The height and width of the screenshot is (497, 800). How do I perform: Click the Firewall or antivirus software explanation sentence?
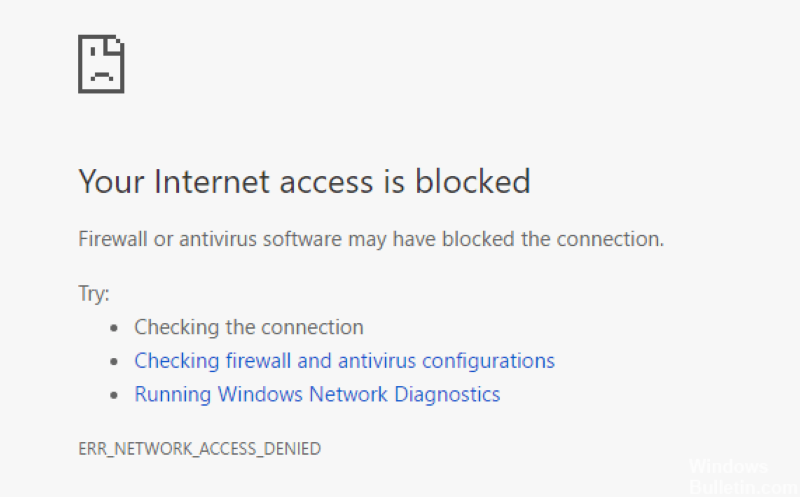(371, 239)
